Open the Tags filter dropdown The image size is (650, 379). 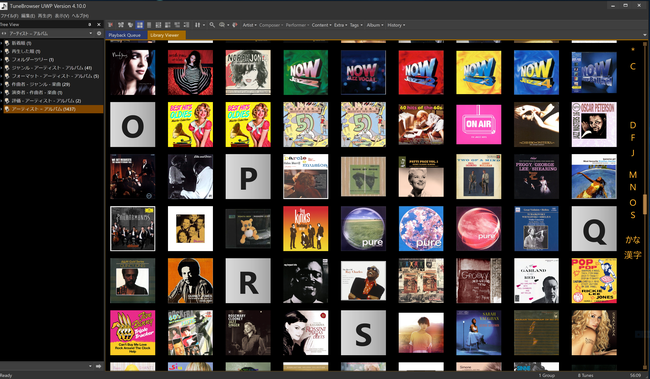[356, 25]
